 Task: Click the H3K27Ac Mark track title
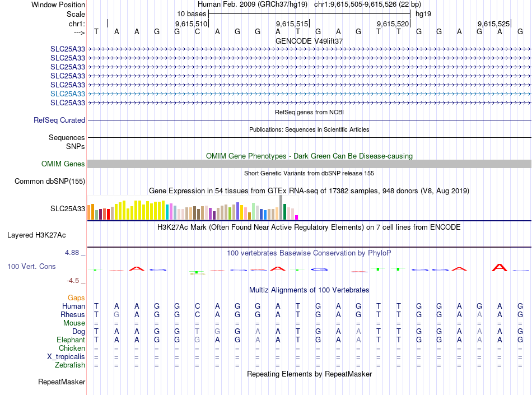pyautogui.click(x=309, y=227)
